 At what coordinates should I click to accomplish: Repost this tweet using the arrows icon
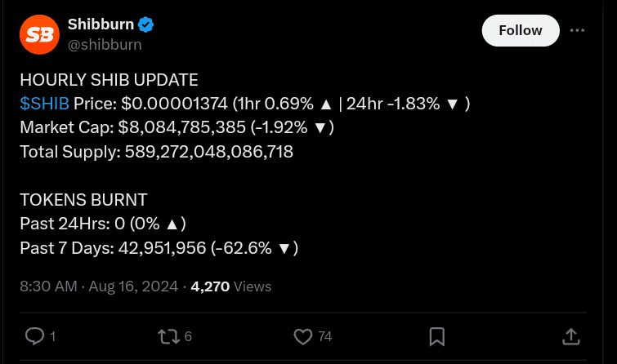tap(168, 336)
